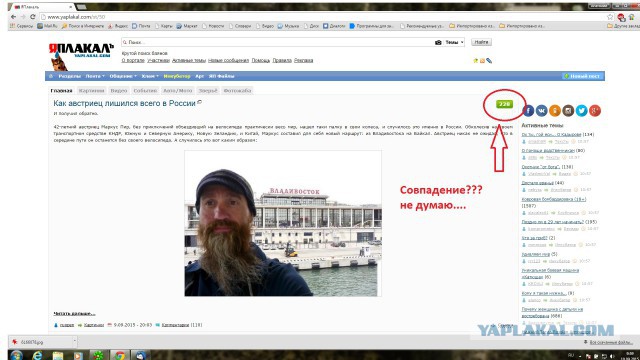Click the camera image-search icon
Image resolution: width=640 pixels, height=360 pixels.
click(438, 42)
